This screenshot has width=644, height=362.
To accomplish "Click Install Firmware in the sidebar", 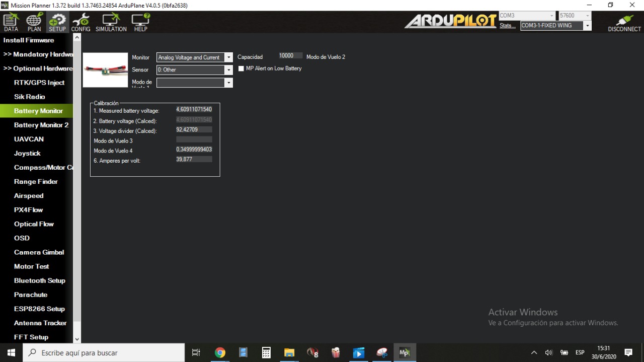I will 29,40.
